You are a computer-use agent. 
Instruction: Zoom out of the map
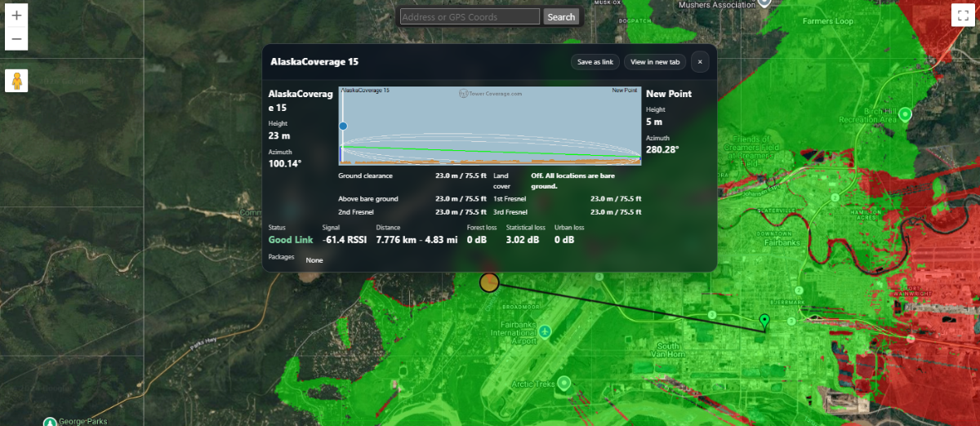click(x=16, y=39)
